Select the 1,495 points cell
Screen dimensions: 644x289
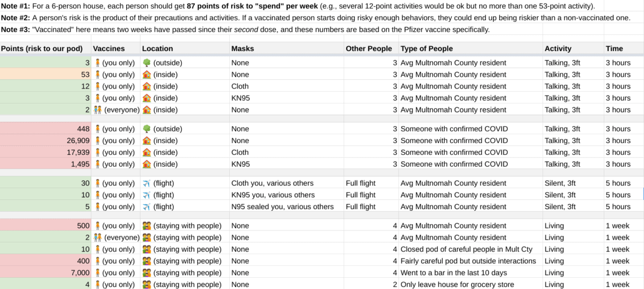tap(46, 164)
